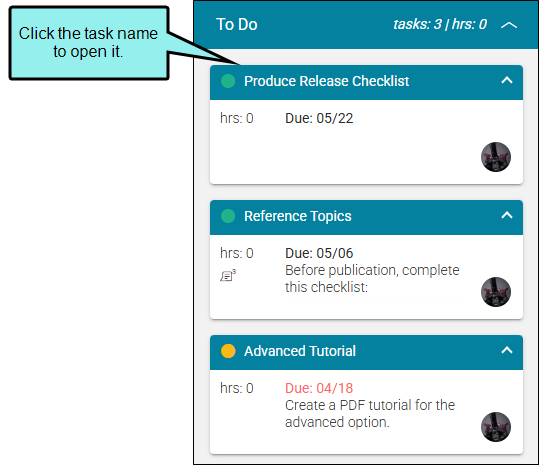Click the Due: 05/22 date
The image size is (539, 465).
(x=319, y=119)
